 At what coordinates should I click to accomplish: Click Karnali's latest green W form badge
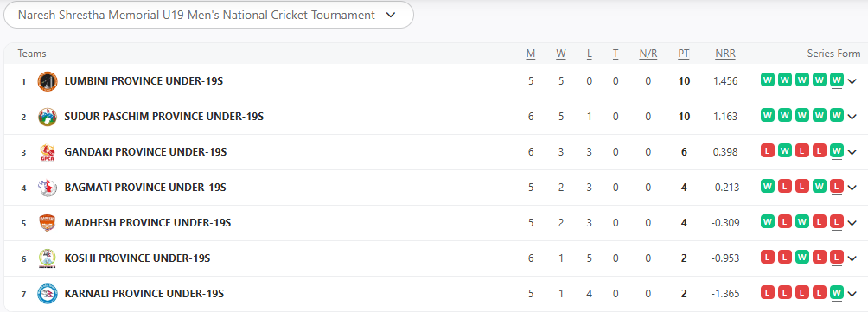click(x=837, y=293)
